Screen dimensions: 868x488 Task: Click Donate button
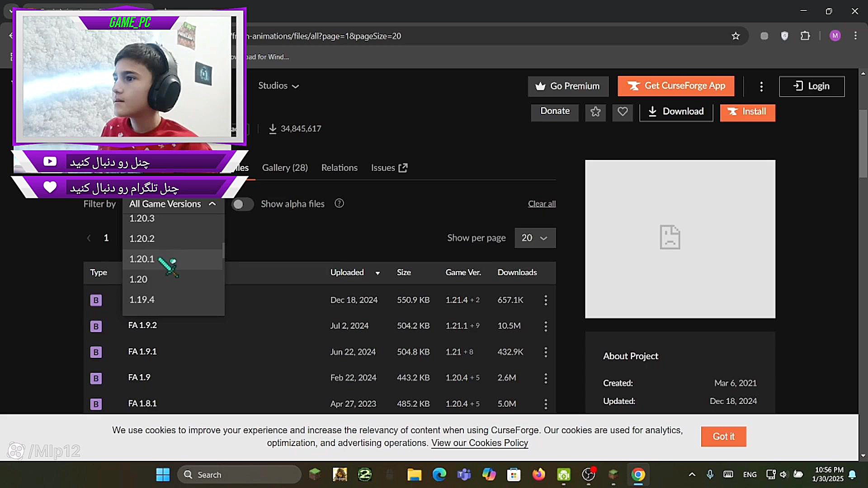555,112
